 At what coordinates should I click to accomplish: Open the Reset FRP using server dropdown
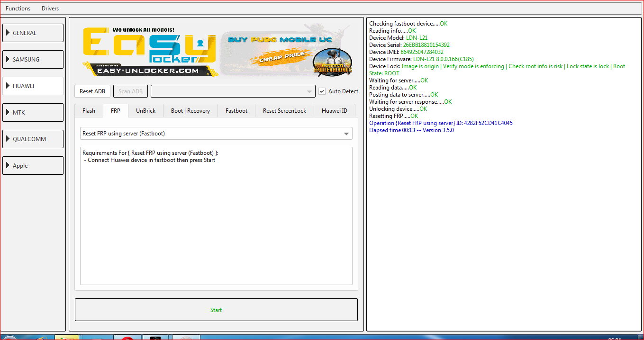pyautogui.click(x=216, y=134)
